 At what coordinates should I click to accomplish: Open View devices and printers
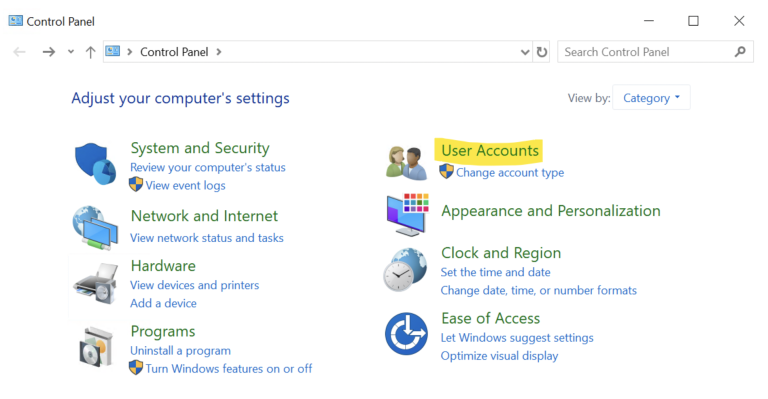click(194, 285)
